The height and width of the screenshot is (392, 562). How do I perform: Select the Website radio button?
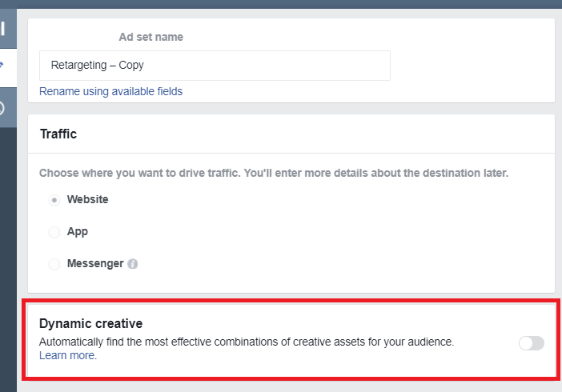point(54,200)
